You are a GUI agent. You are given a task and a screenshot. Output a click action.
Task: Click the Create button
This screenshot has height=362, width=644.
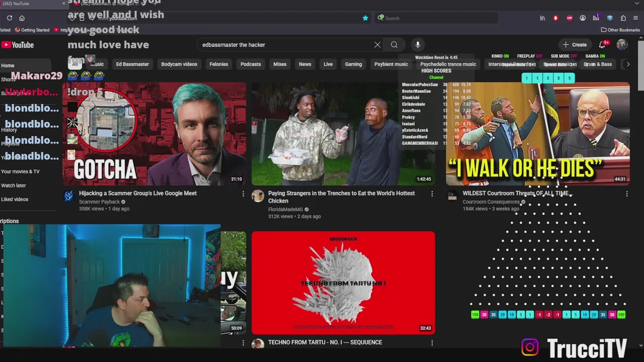[x=575, y=45]
